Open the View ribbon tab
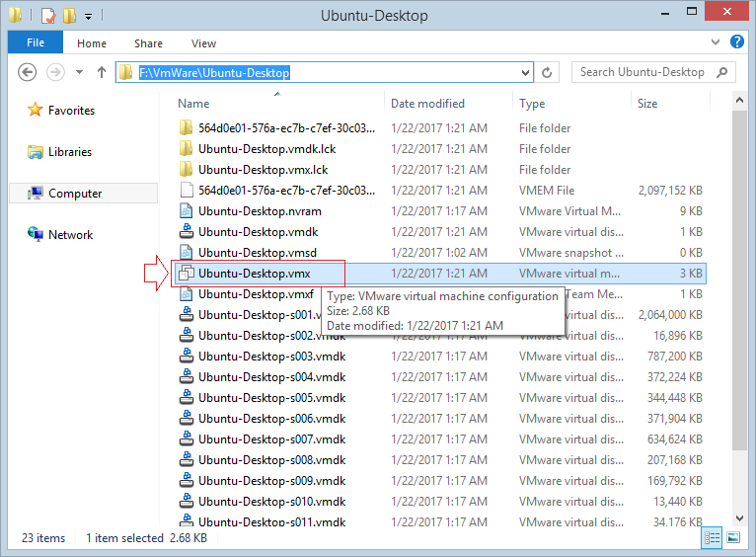The image size is (756, 557). [203, 43]
